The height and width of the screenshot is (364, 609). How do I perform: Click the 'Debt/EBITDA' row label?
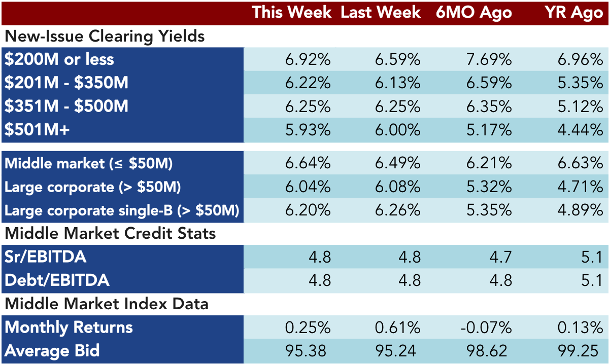(57, 280)
